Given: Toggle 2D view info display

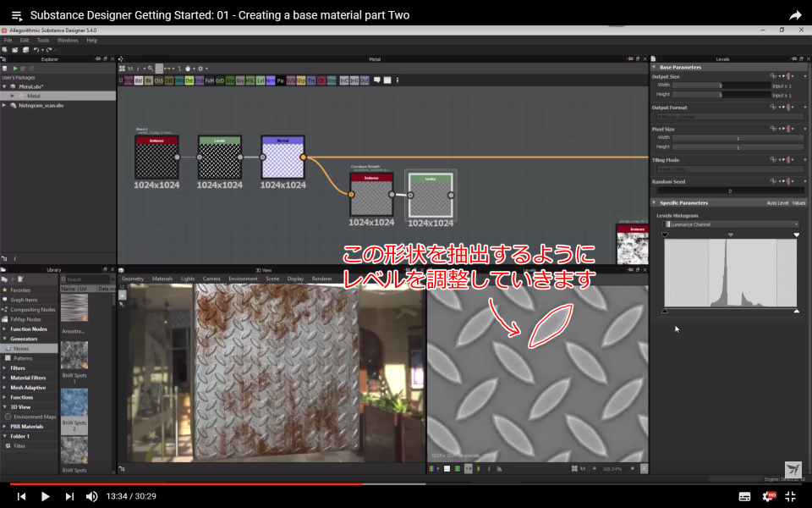Looking at the screenshot, I should pyautogui.click(x=489, y=468).
